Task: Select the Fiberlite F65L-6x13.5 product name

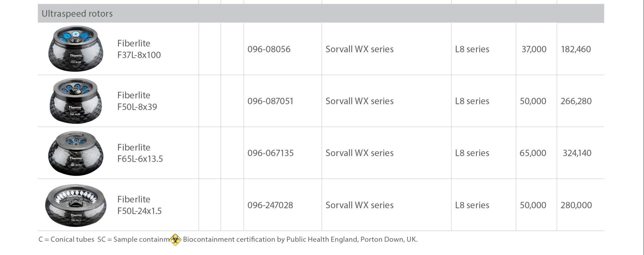Action: [x=140, y=153]
